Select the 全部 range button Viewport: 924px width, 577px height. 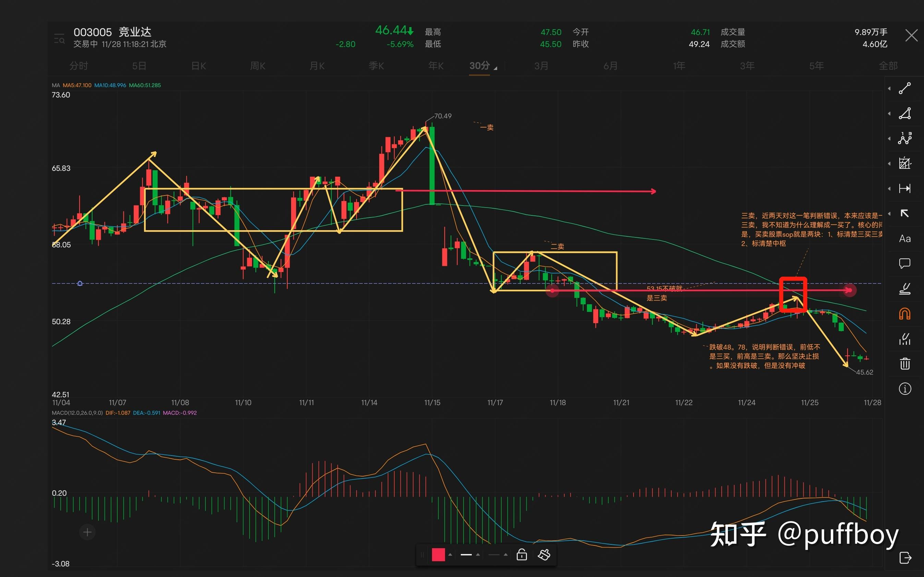(x=888, y=66)
